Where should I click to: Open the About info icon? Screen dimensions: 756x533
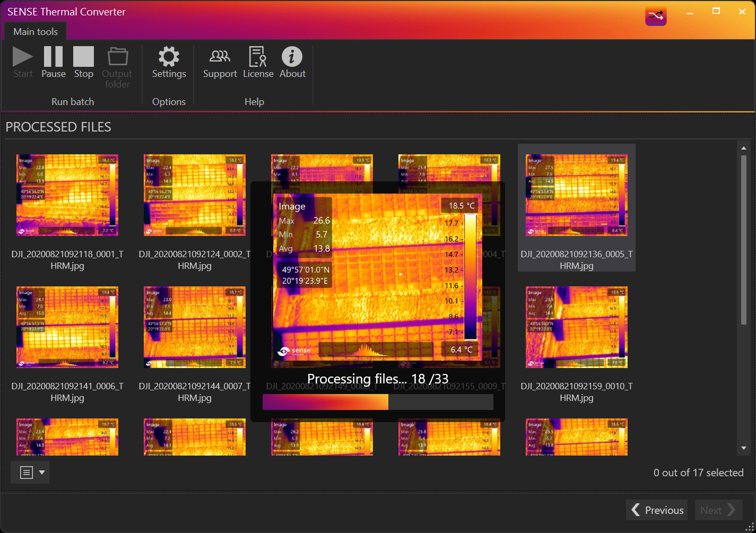(292, 57)
